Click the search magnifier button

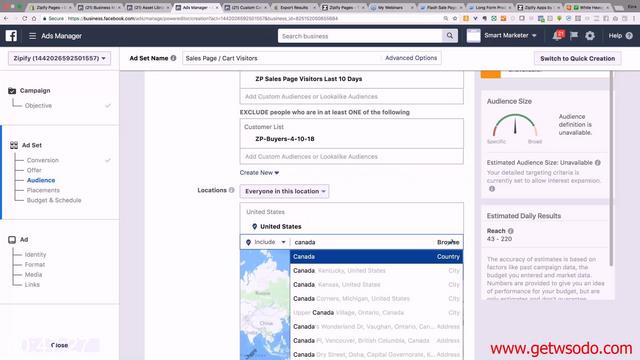point(449,36)
